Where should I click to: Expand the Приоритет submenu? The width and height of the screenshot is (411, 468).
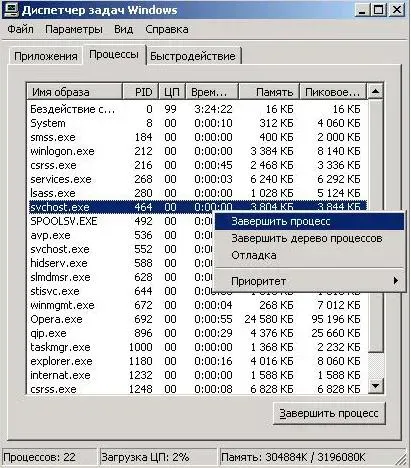pos(309,281)
